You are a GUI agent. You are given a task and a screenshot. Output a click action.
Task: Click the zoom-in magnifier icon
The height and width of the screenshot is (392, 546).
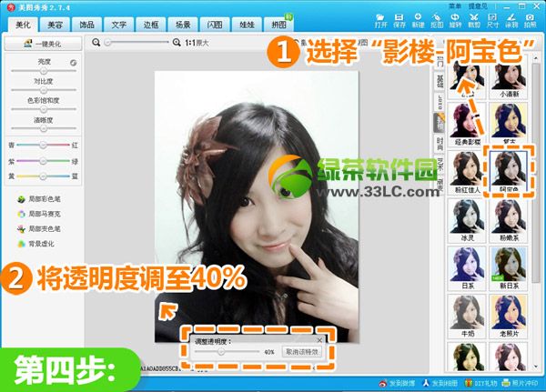point(177,43)
